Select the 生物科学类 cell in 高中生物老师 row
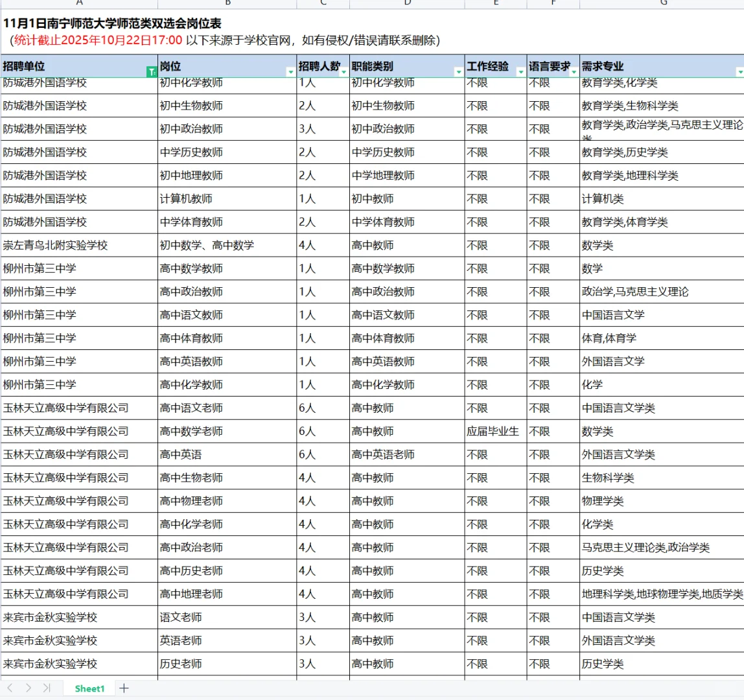Screen dimensions: 744x700 click(662, 478)
